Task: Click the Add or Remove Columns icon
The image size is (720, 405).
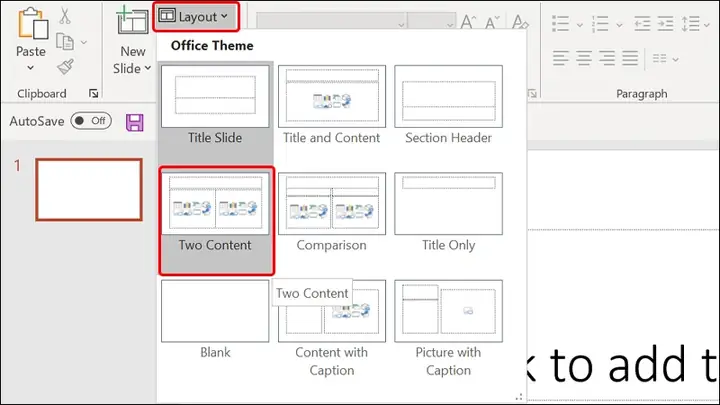Action: [659, 58]
